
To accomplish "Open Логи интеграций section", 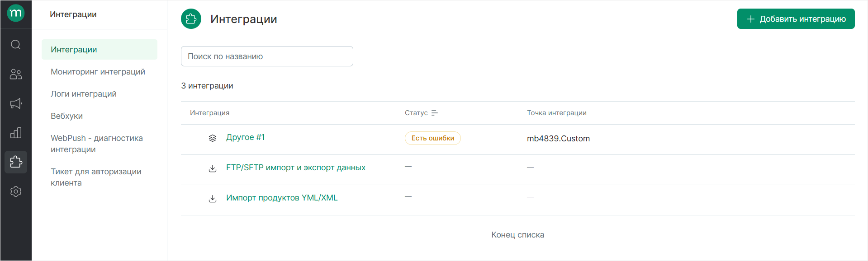I will [84, 94].
